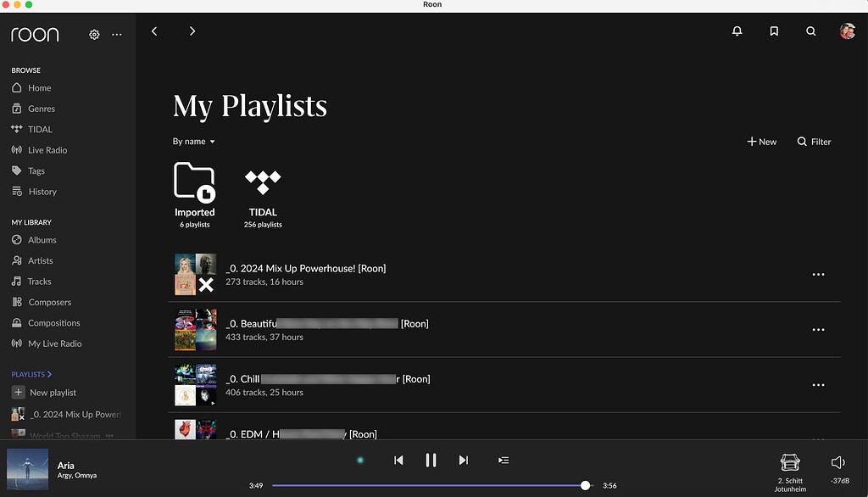This screenshot has height=497, width=868.
Task: Open the 'By name' sort dropdown
Action: coord(193,142)
